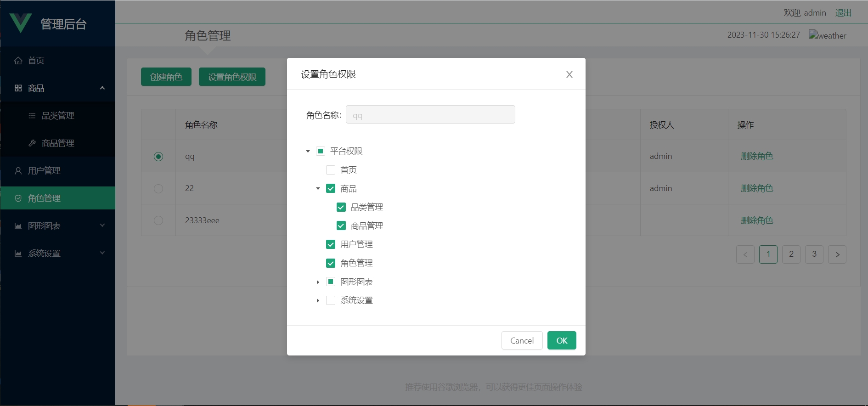
Task: Open 商品管理 in the sidebar
Action: click(x=58, y=143)
